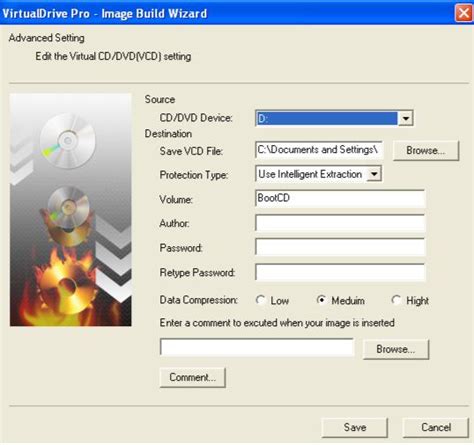Screen dimensions: 474x445
Task: Save the VCD settings
Action: [355, 428]
